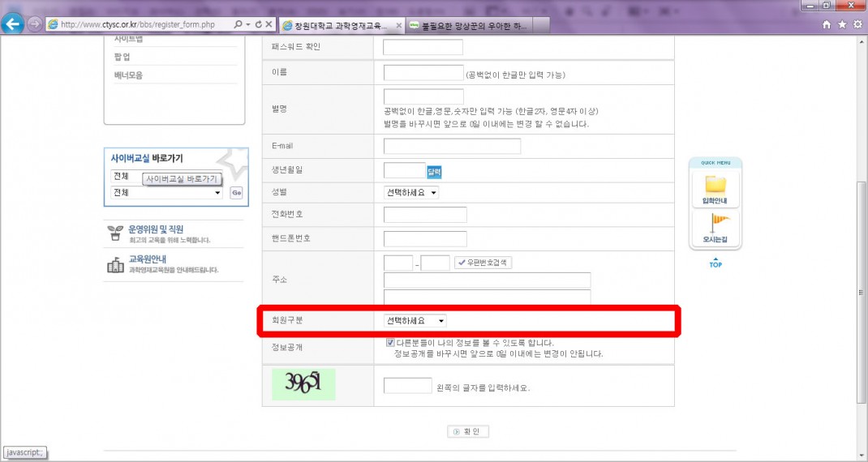This screenshot has height=462, width=868.
Task: Click the 입학안내 folder icon in Quick Menu
Action: pos(715,186)
